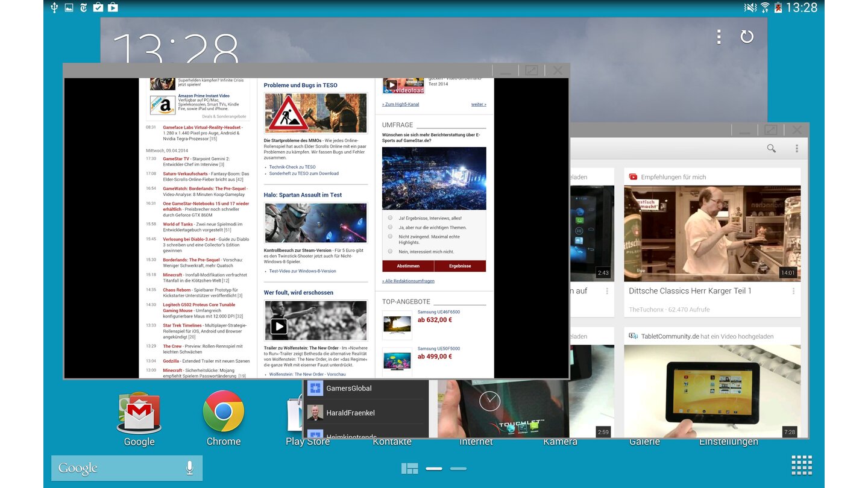
Task: Tap the Wi-Fi indicator in status bar
Action: click(765, 7)
